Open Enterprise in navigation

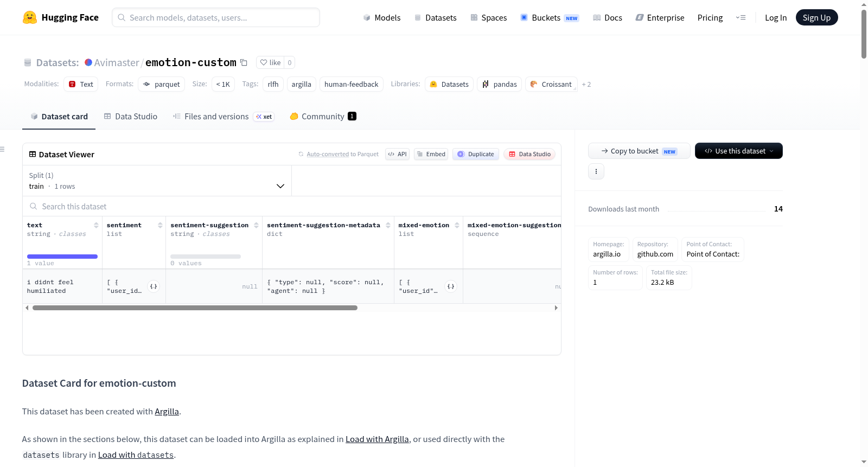[660, 18]
